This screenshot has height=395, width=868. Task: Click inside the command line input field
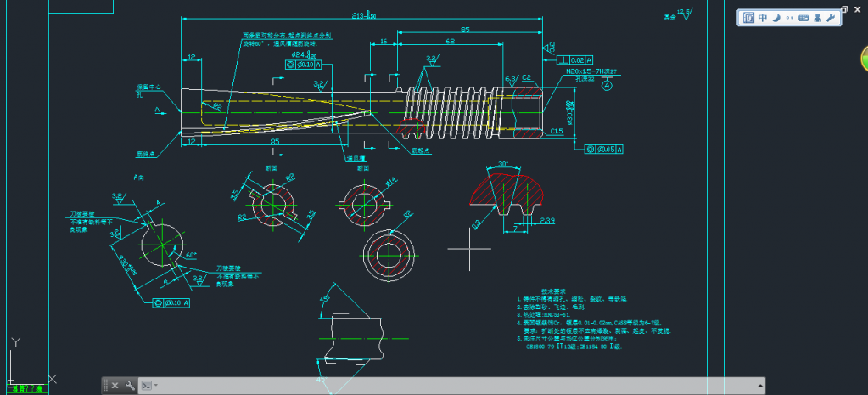tap(424, 386)
